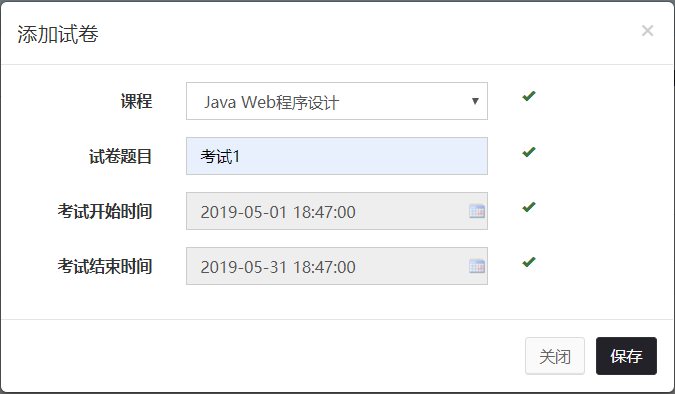Screen dimensions: 675x394
Task: Select the 2019-05-01 18:47:00 start time field
Action: tap(337, 211)
